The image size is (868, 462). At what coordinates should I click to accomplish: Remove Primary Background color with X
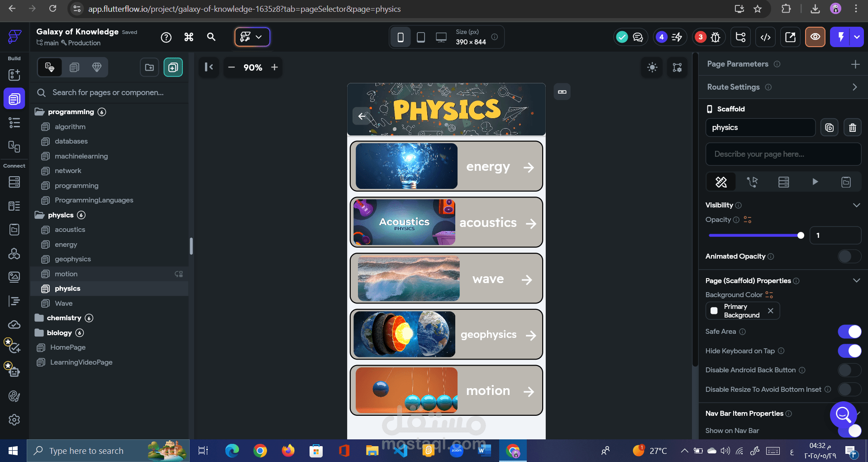[771, 311]
